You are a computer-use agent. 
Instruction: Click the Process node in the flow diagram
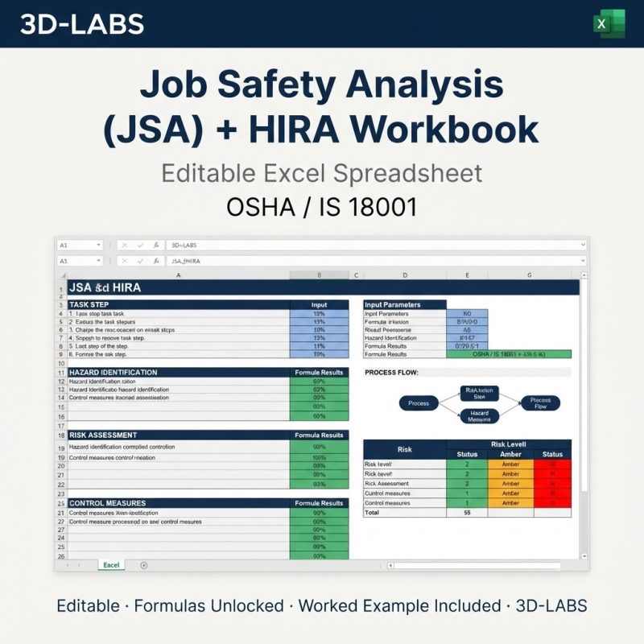tap(419, 403)
